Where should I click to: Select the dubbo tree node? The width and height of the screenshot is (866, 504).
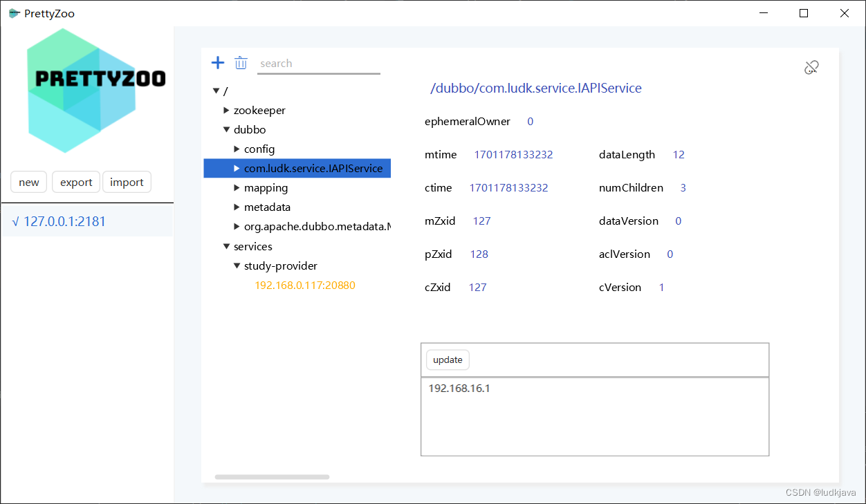click(250, 129)
